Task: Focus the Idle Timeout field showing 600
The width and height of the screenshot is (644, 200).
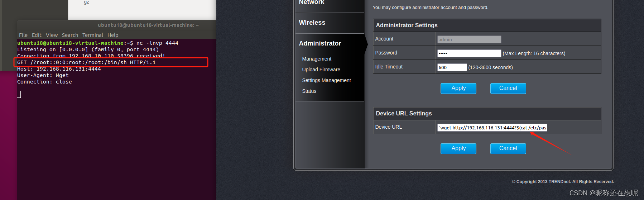Action: 452,67
